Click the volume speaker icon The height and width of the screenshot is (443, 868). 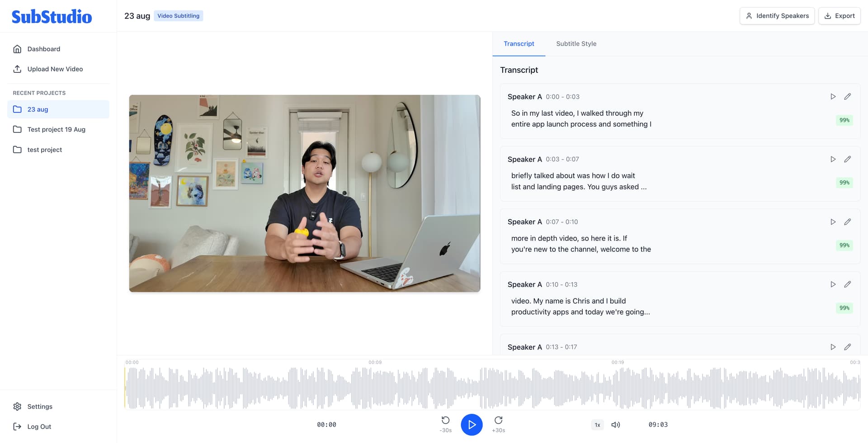[x=616, y=424]
